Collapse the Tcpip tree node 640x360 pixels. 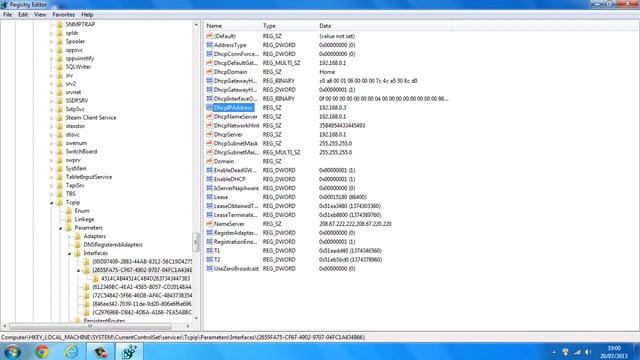pyautogui.click(x=52, y=203)
